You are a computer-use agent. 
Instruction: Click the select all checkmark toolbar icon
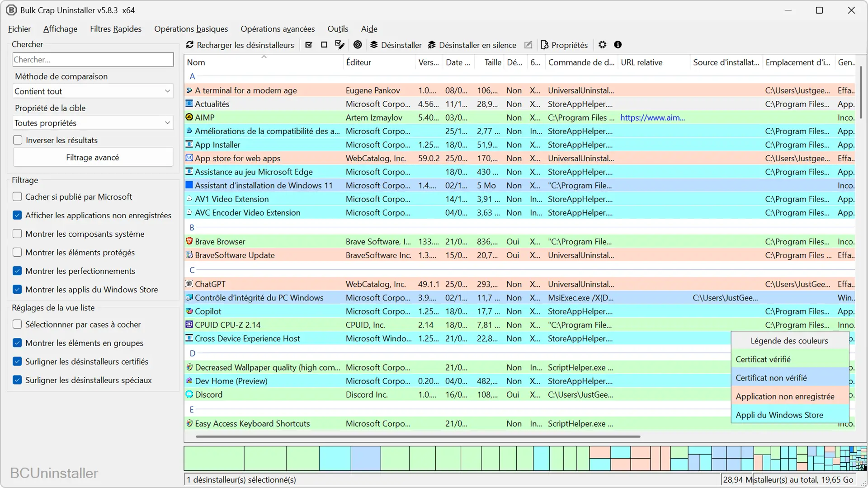pos(309,45)
